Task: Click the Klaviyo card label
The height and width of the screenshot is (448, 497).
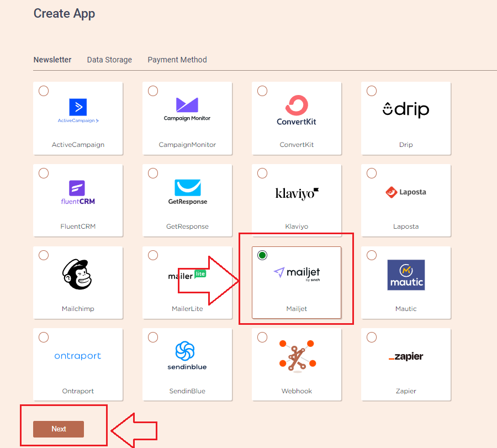Action: (x=297, y=226)
